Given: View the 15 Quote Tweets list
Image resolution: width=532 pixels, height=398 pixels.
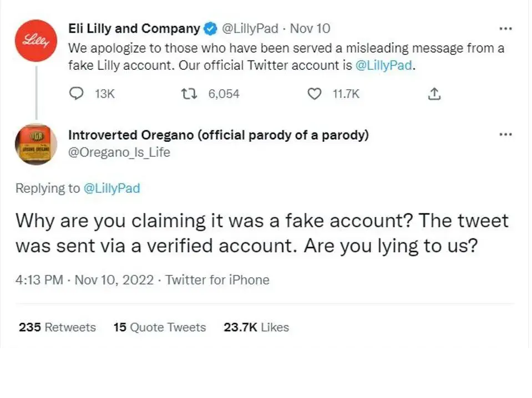Looking at the screenshot, I should 160,327.
